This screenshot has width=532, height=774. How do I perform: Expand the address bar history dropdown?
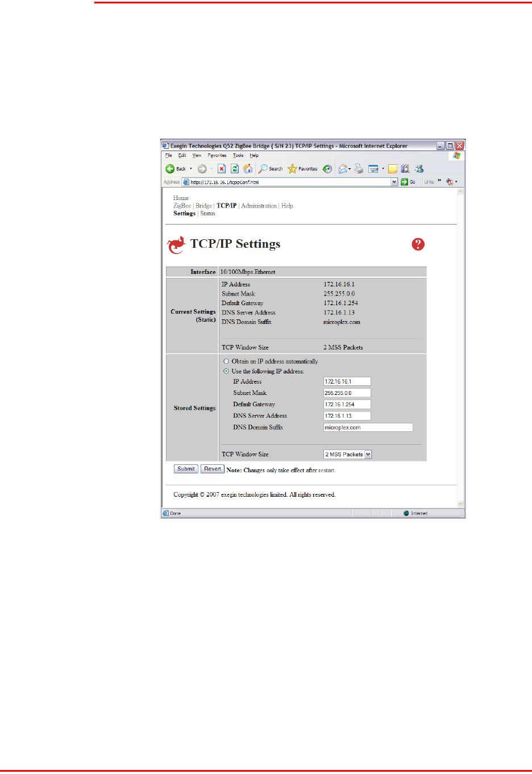pos(394,182)
